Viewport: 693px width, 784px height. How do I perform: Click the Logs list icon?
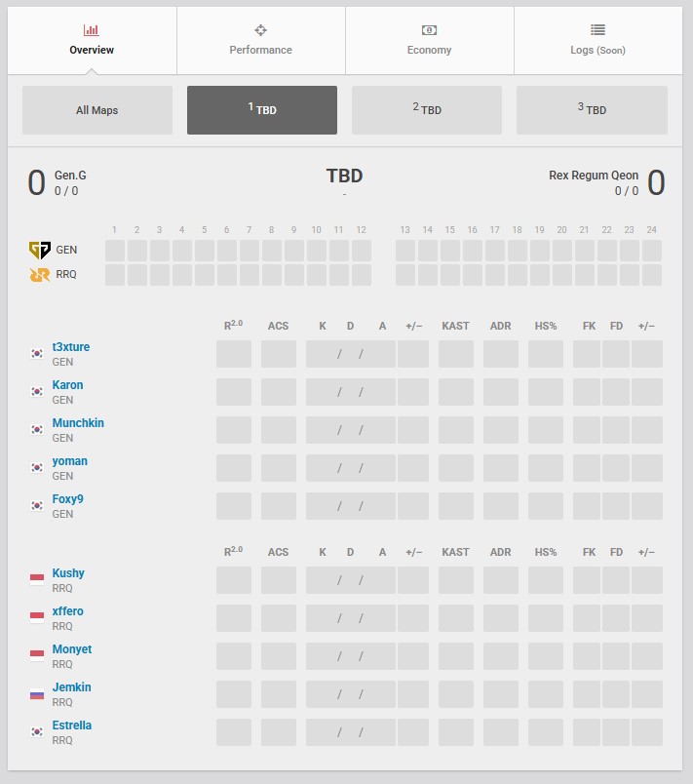(x=597, y=30)
